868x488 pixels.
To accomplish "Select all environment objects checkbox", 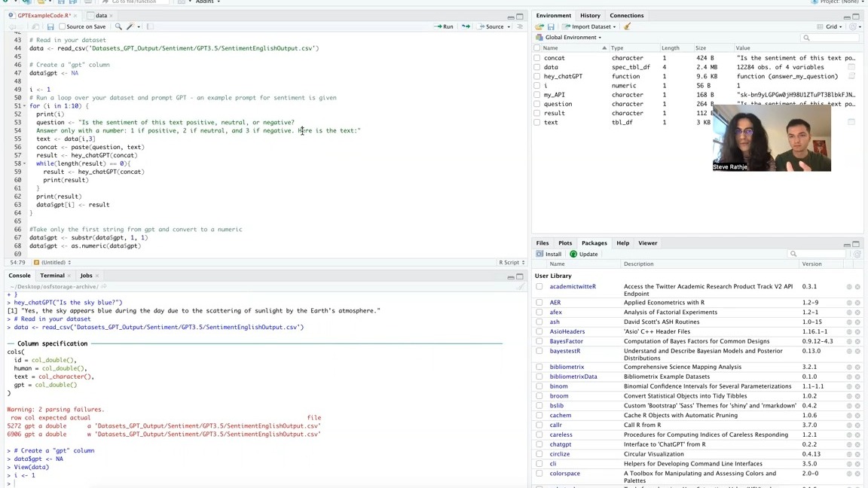I will [x=537, y=48].
